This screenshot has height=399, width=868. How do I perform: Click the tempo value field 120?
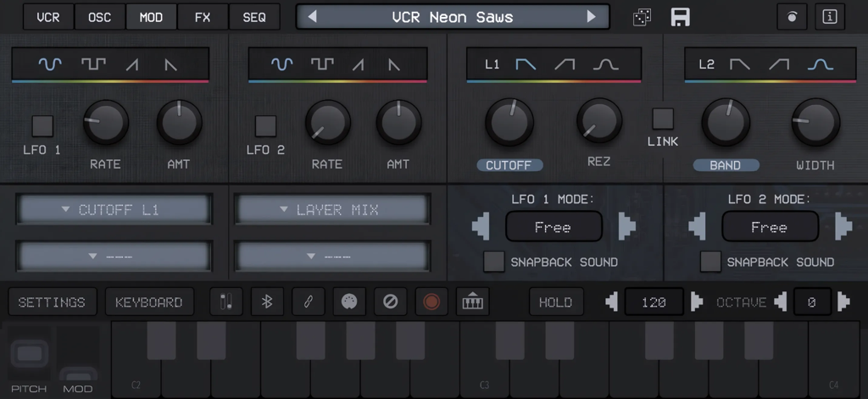point(654,302)
